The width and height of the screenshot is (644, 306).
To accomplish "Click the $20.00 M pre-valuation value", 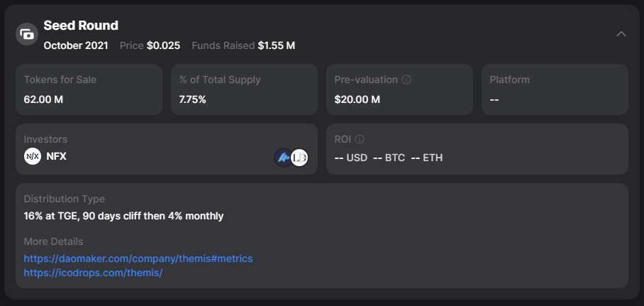I will tap(357, 99).
